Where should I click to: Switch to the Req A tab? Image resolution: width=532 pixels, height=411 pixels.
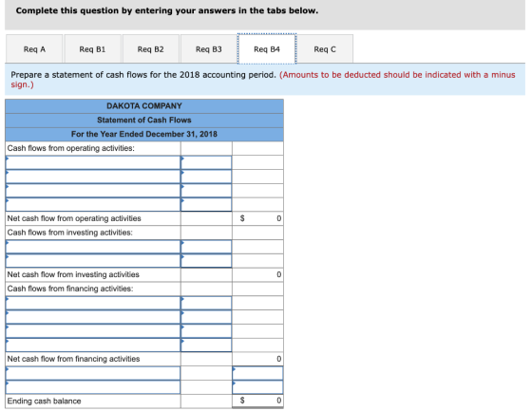[34, 48]
